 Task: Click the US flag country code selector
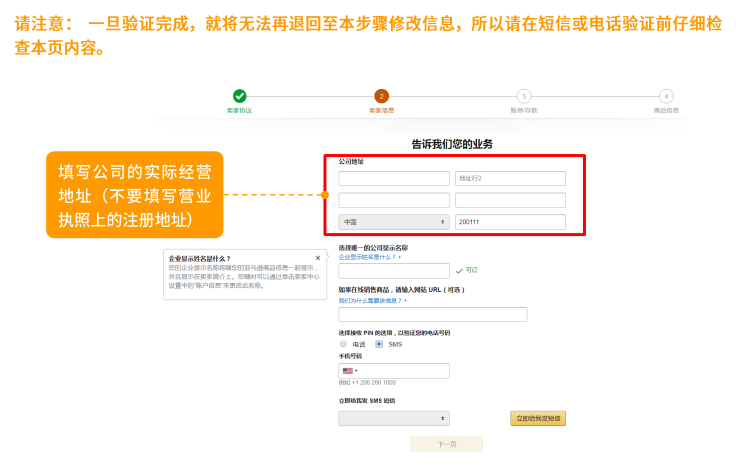coord(349,371)
